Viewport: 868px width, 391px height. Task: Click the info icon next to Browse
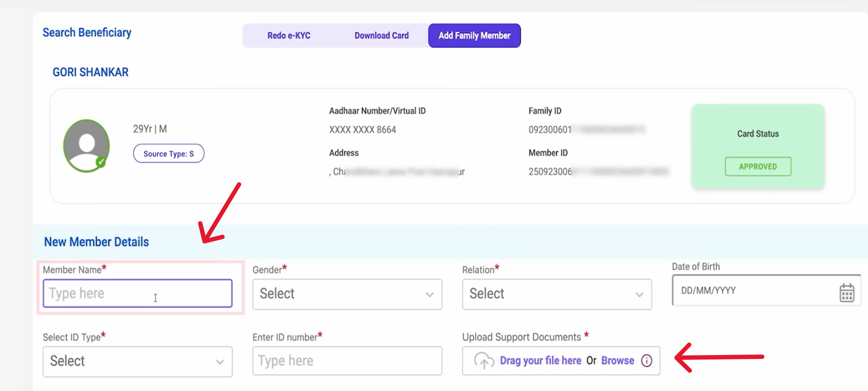(646, 361)
